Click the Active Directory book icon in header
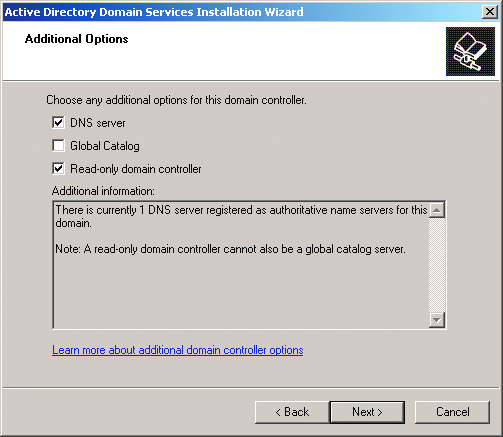 tap(470, 51)
